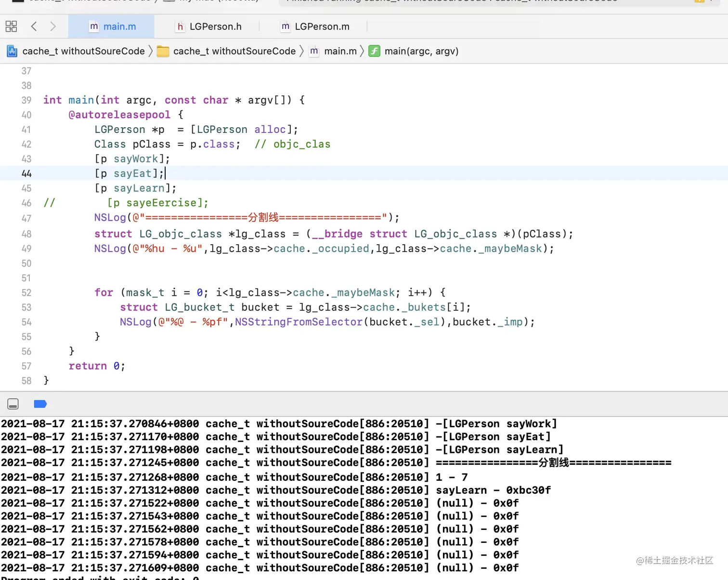Open the cache_t withoutSoureCode folder breadcrumb
Image resolution: width=728 pixels, height=580 pixels.
click(234, 51)
